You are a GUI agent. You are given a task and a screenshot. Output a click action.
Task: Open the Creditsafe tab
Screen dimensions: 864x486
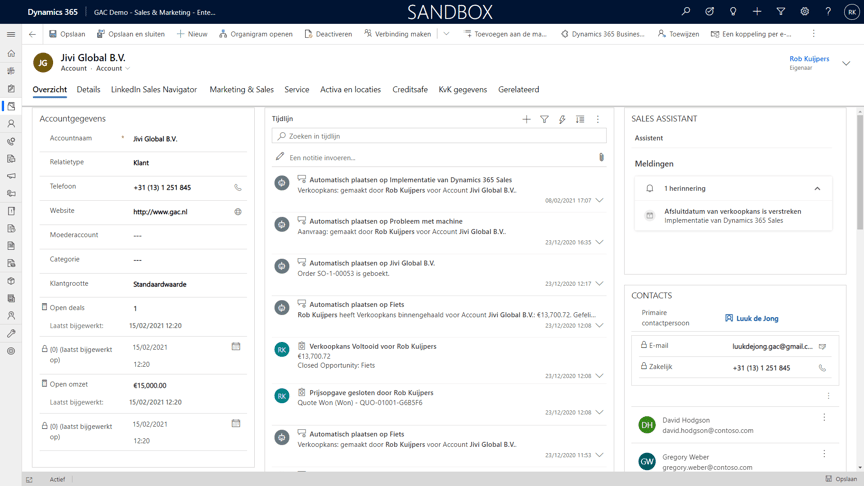pyautogui.click(x=409, y=89)
